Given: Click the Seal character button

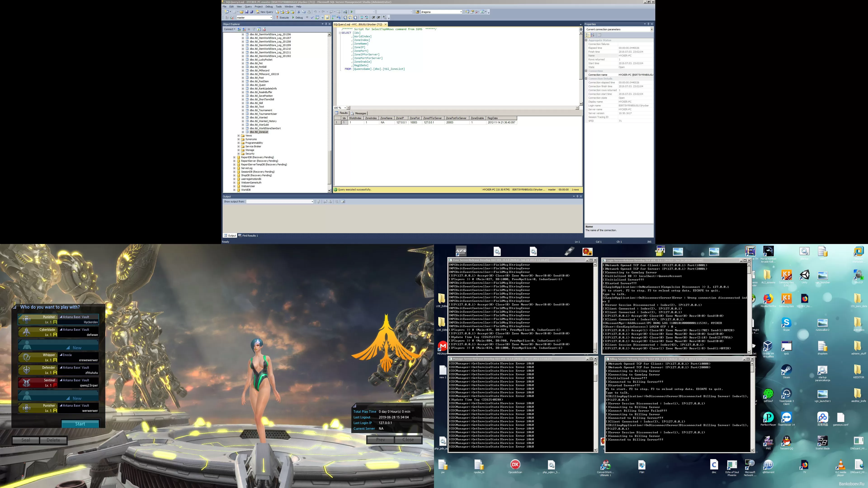Looking at the screenshot, I should (26, 440).
